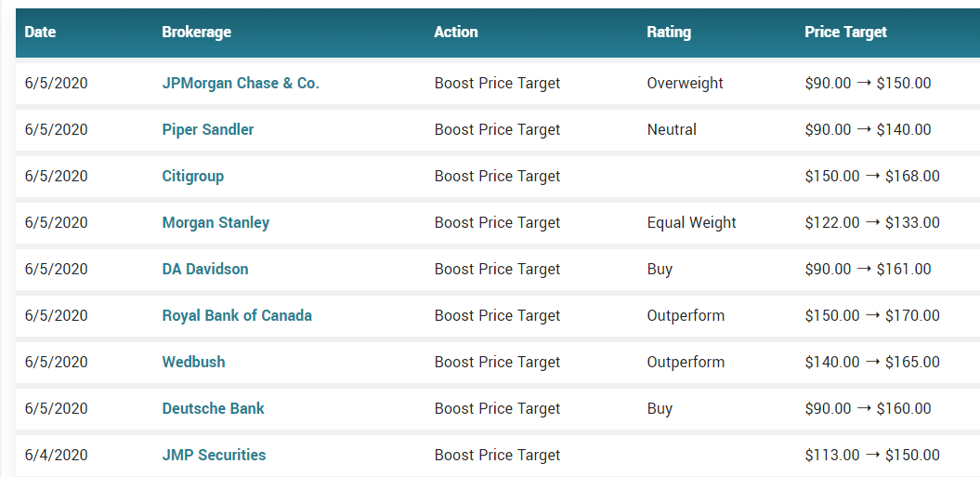
Task: Click the Citigroup brokerage link
Action: [x=193, y=176]
